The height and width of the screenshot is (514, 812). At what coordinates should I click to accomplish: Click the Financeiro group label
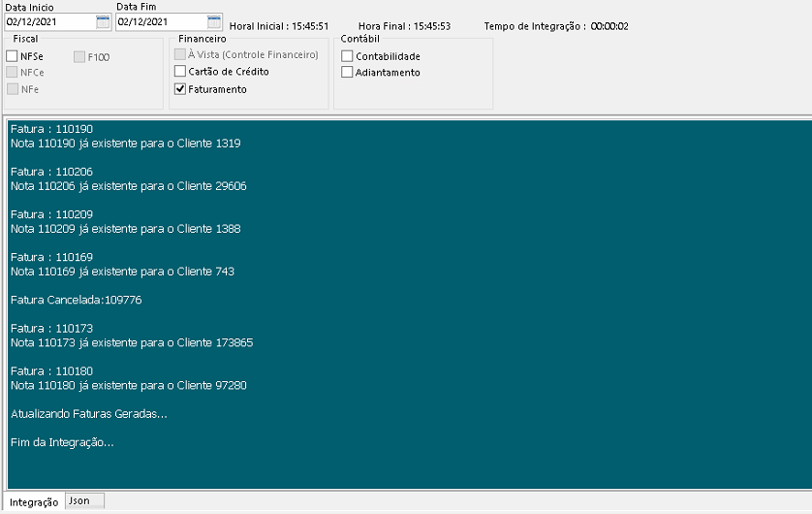coord(203,39)
